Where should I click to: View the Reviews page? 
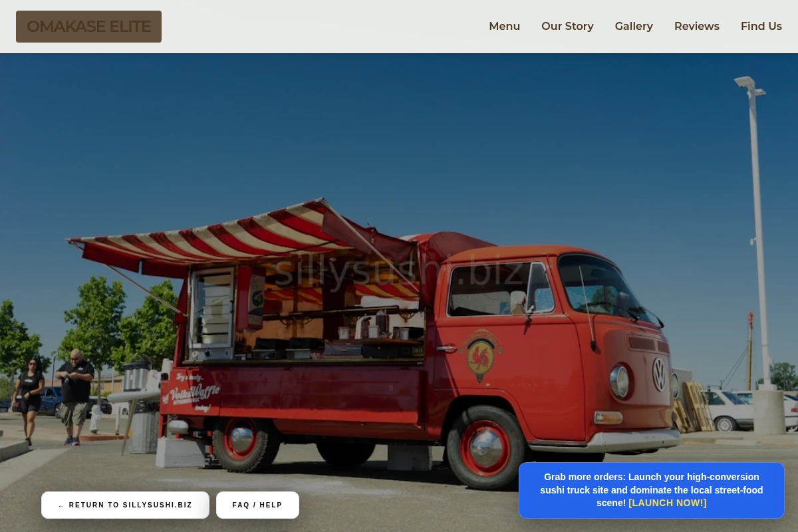tap(696, 27)
